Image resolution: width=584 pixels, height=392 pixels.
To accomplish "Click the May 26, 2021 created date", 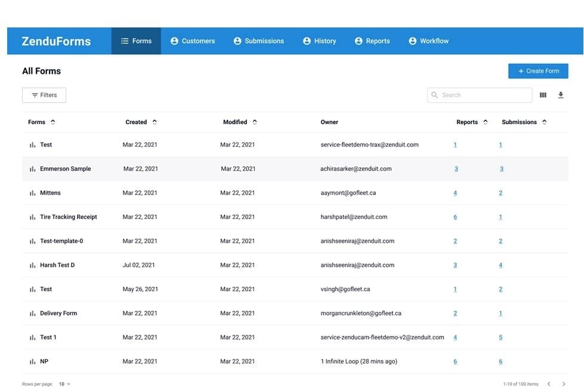I will click(x=140, y=289).
